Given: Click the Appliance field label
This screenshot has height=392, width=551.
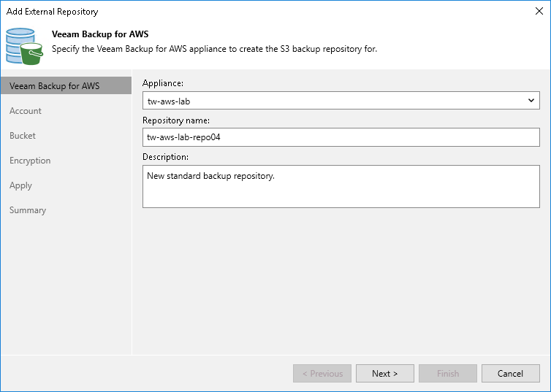Looking at the screenshot, I should pyautogui.click(x=163, y=84).
